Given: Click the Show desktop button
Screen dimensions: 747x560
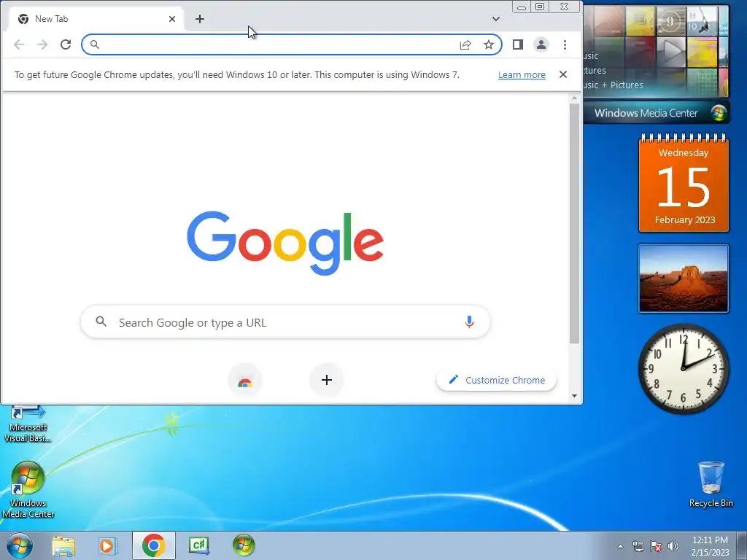Looking at the screenshot, I should tap(742, 546).
